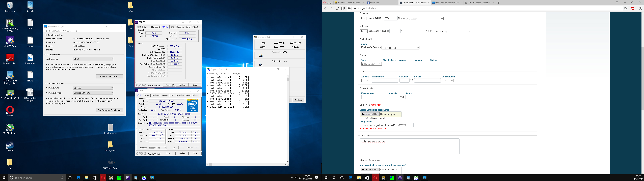This screenshot has width=644, height=181.
Task: Click the processor 5000 MHz input field
Action: tap(390, 18)
